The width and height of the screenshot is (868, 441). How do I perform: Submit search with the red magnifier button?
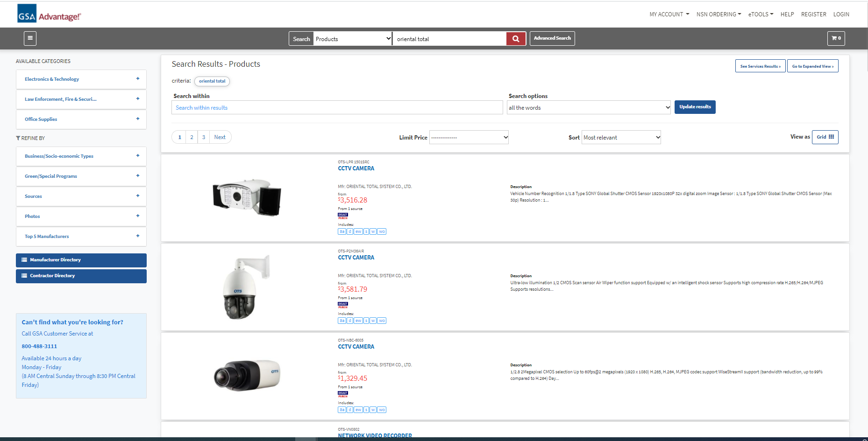tap(516, 39)
